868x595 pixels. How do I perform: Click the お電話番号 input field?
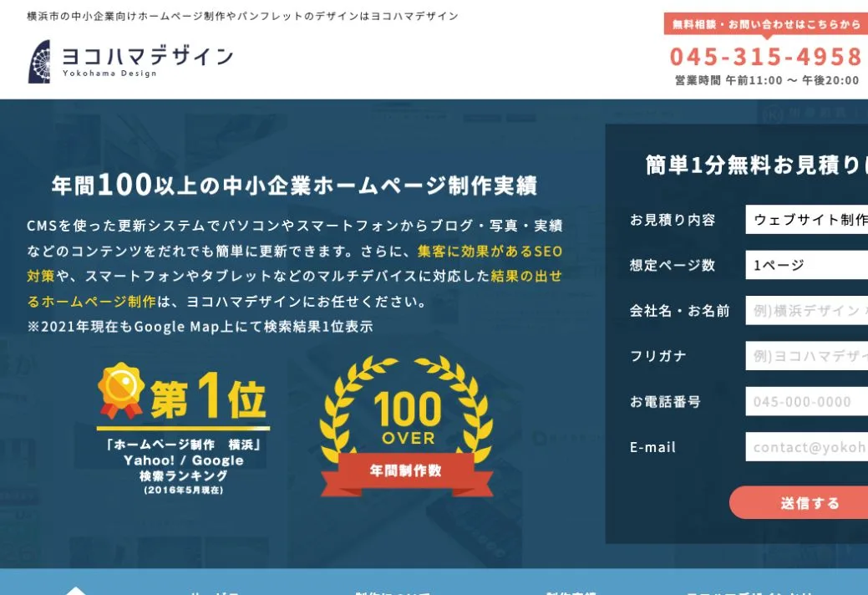(x=806, y=401)
